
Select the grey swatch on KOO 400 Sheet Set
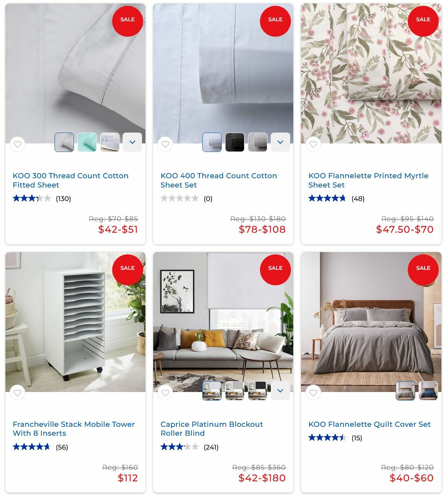(x=258, y=142)
